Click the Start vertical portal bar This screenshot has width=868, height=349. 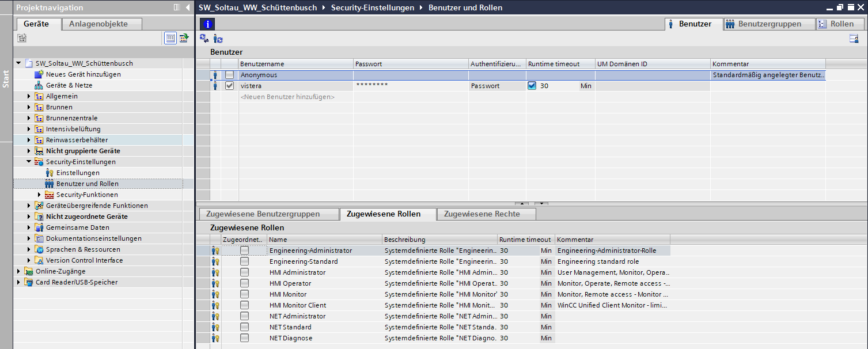(6, 78)
